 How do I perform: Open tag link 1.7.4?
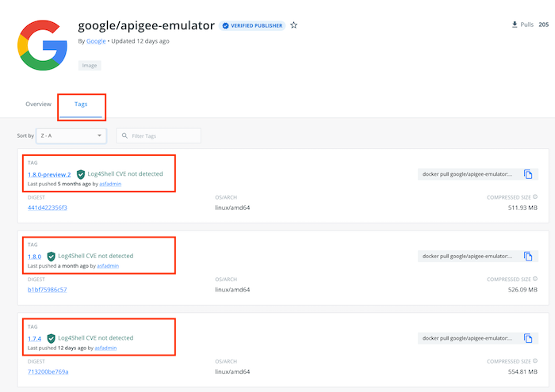tap(35, 338)
